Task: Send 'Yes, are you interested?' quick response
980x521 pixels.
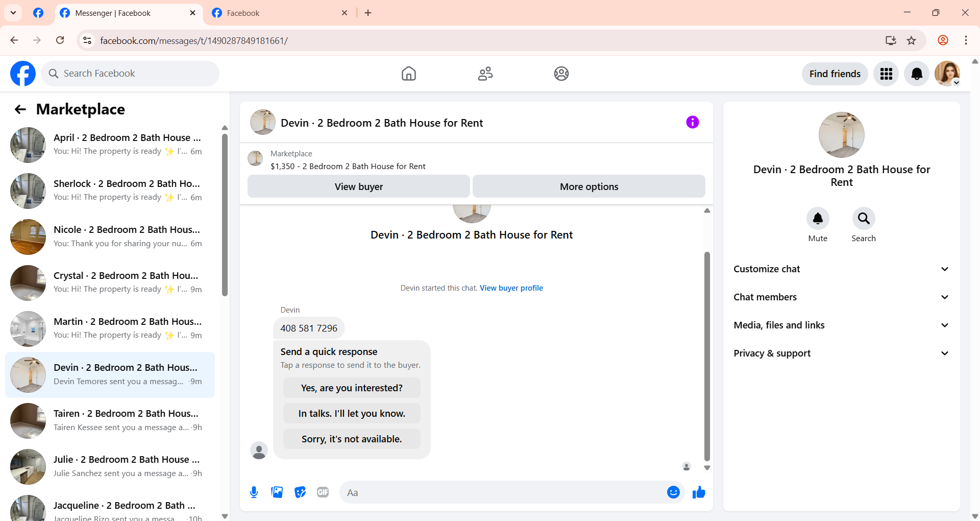Action: click(x=352, y=388)
